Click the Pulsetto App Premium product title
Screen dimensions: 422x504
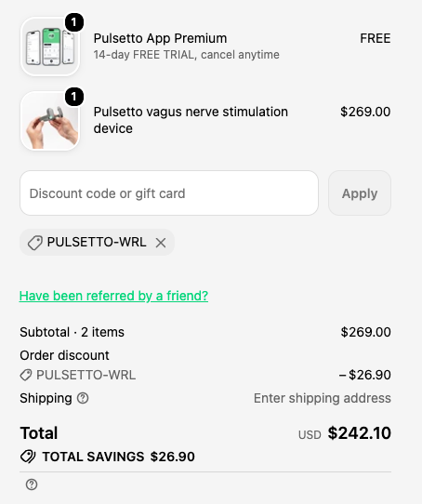[x=160, y=38]
